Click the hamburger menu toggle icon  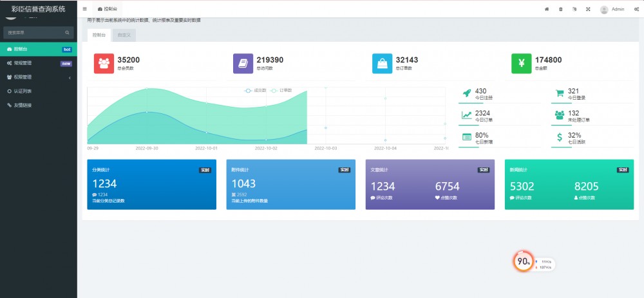(84, 9)
